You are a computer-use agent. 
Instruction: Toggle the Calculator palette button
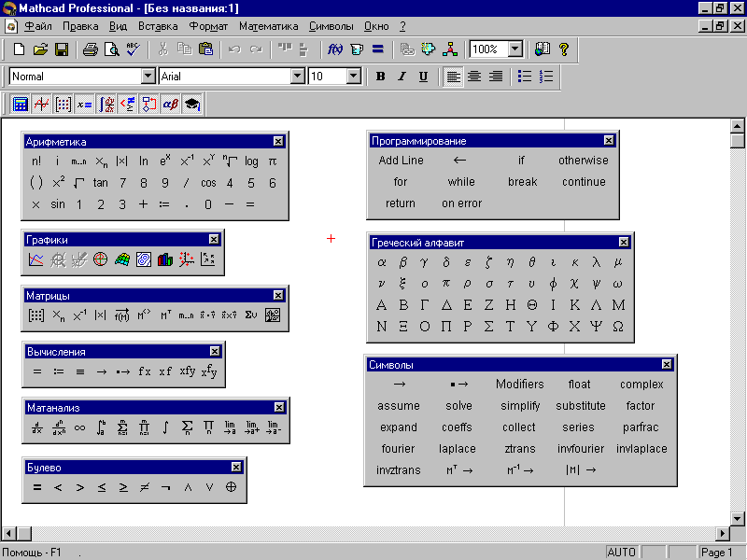(x=20, y=105)
